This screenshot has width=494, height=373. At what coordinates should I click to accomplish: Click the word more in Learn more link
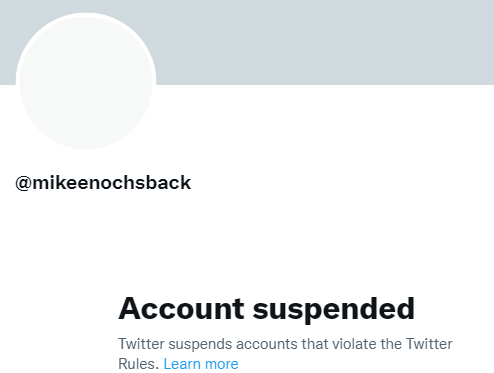point(222,364)
